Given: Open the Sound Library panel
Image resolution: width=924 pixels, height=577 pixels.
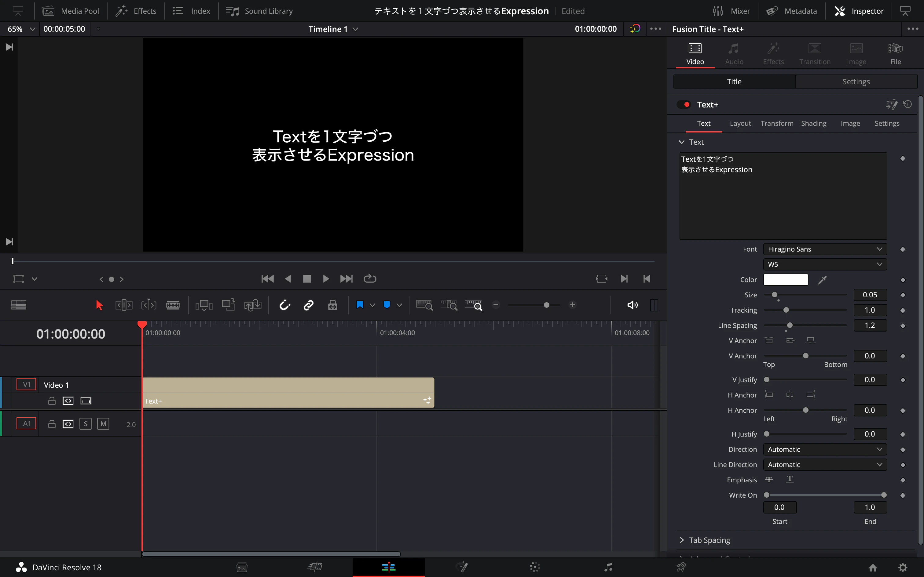Looking at the screenshot, I should 260,11.
